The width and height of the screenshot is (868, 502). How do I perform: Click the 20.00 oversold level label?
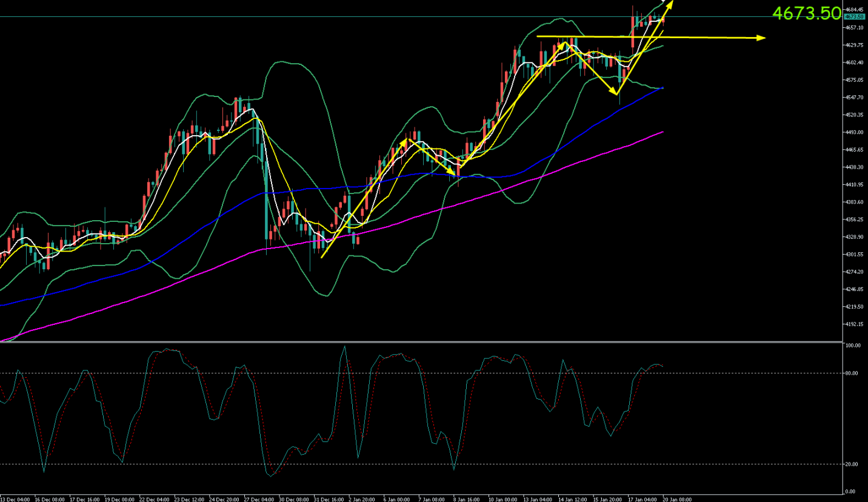click(852, 464)
